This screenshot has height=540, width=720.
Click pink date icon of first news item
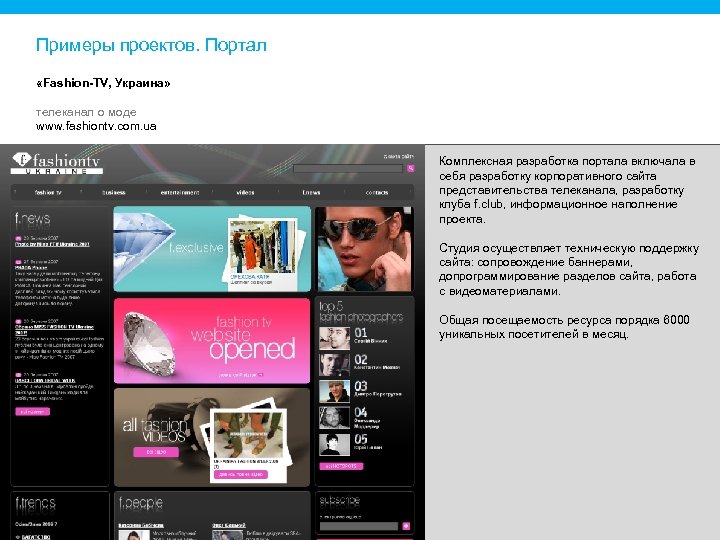click(x=18, y=238)
